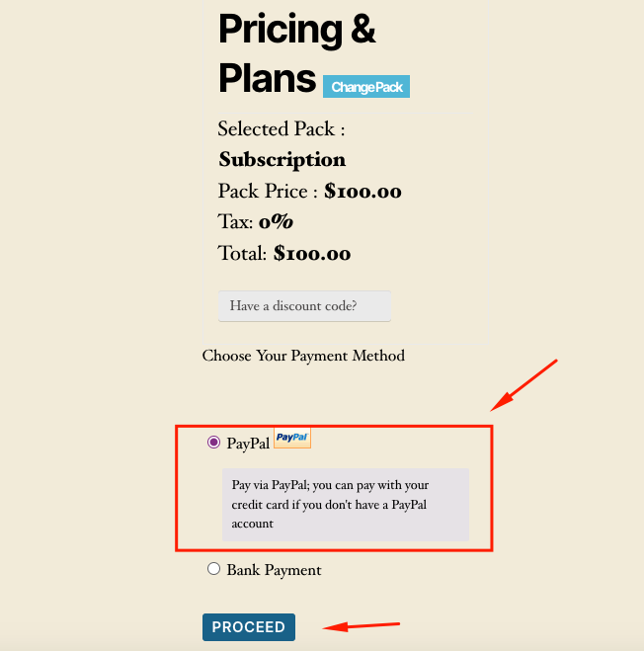Click the Selected Pack label
Image resolution: width=644 pixels, height=651 pixels.
281,129
